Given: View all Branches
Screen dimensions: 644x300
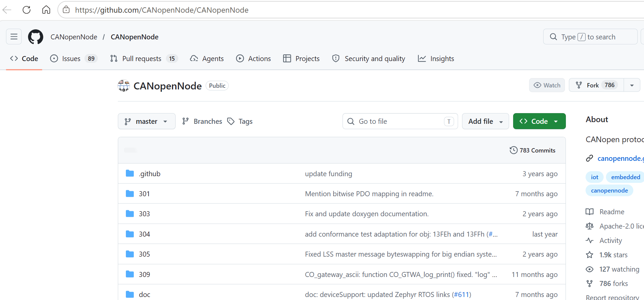Looking at the screenshot, I should point(202,121).
